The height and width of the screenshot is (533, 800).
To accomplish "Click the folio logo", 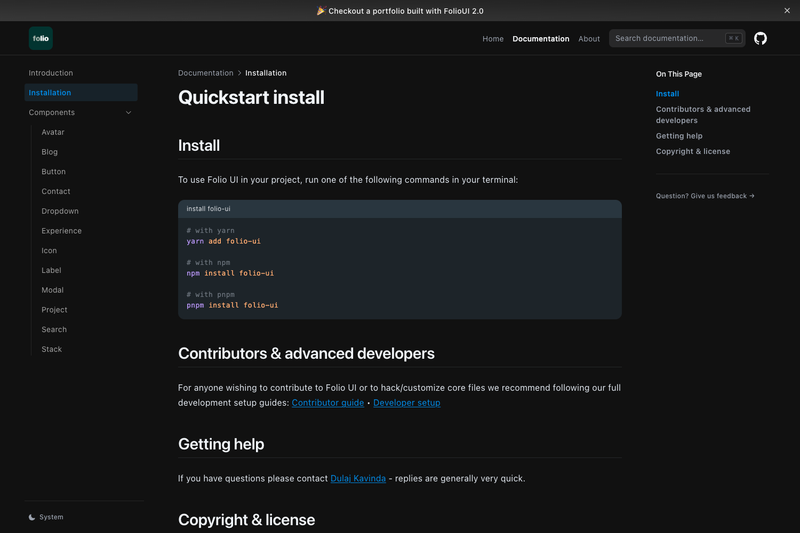I will (x=41, y=38).
